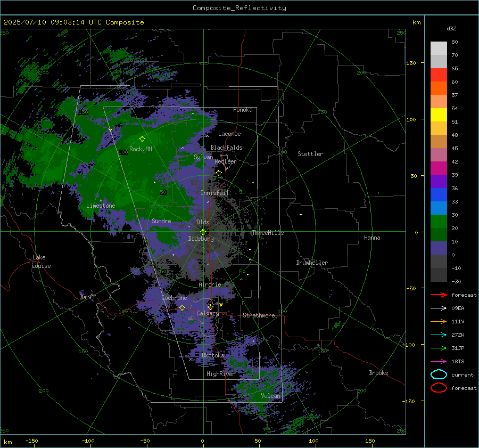Click the Blackfalds city label
Image resolution: width=479 pixels, height=448 pixels.
tap(226, 148)
